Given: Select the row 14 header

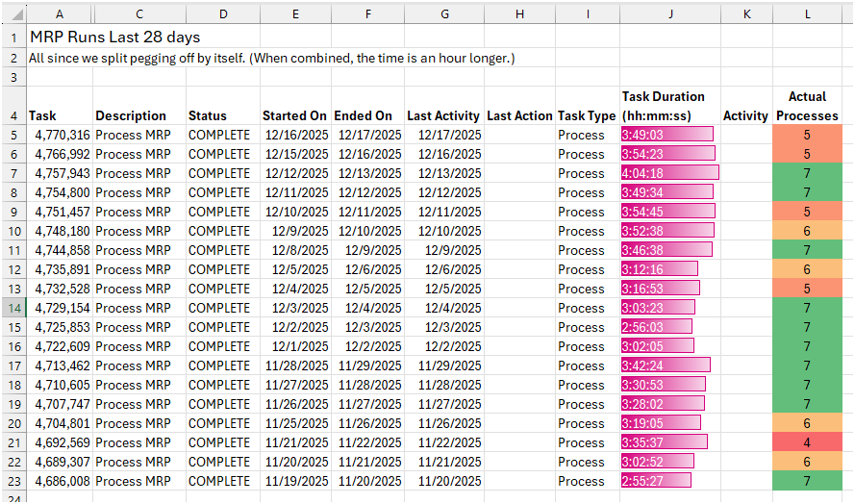Looking at the screenshot, I should click(13, 308).
